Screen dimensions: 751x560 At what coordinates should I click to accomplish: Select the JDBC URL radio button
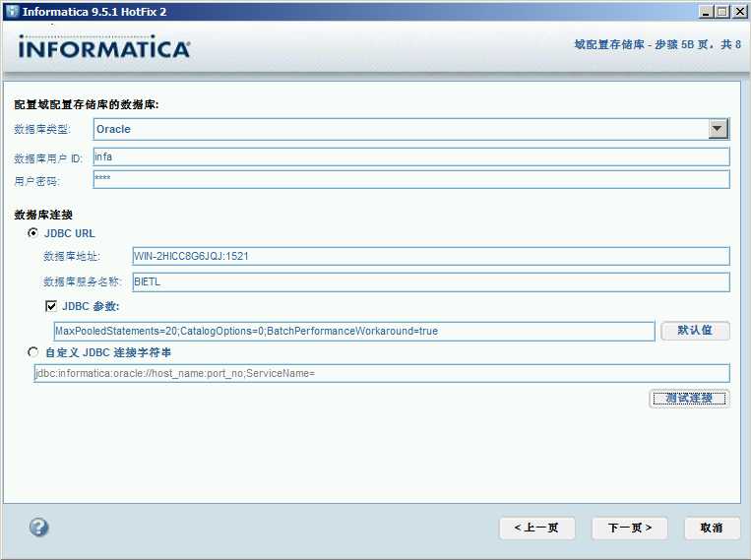(33, 233)
